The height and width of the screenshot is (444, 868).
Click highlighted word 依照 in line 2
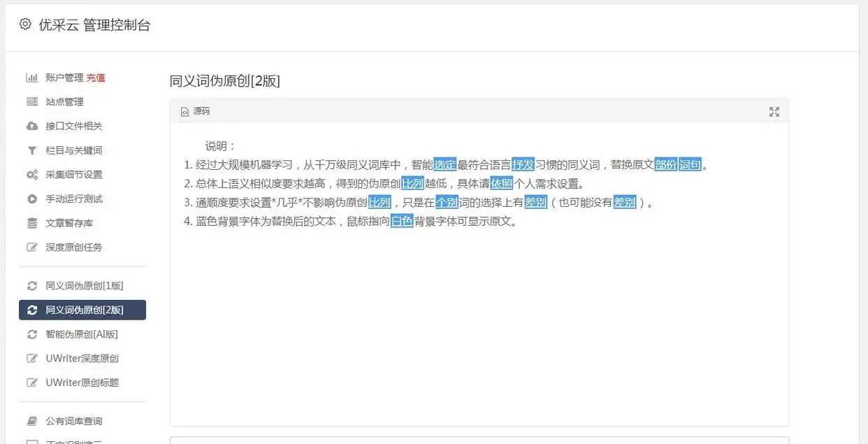(x=501, y=184)
